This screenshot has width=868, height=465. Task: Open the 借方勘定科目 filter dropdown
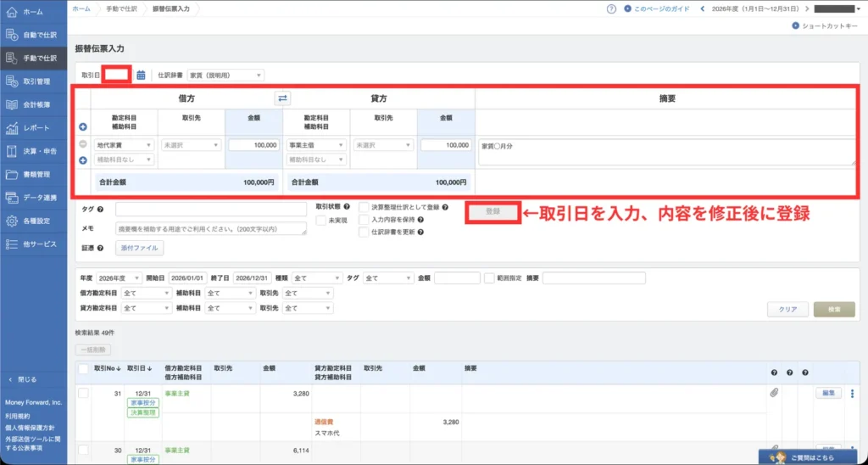tap(147, 294)
